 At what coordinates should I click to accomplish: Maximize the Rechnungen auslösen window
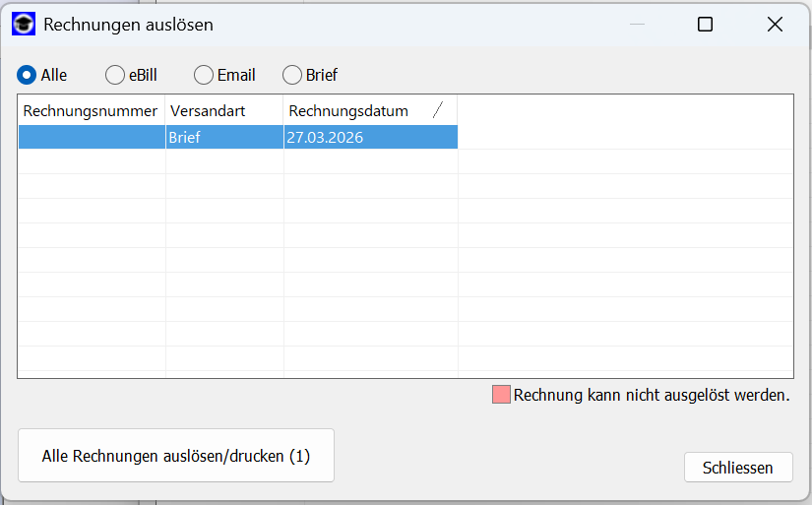705,25
